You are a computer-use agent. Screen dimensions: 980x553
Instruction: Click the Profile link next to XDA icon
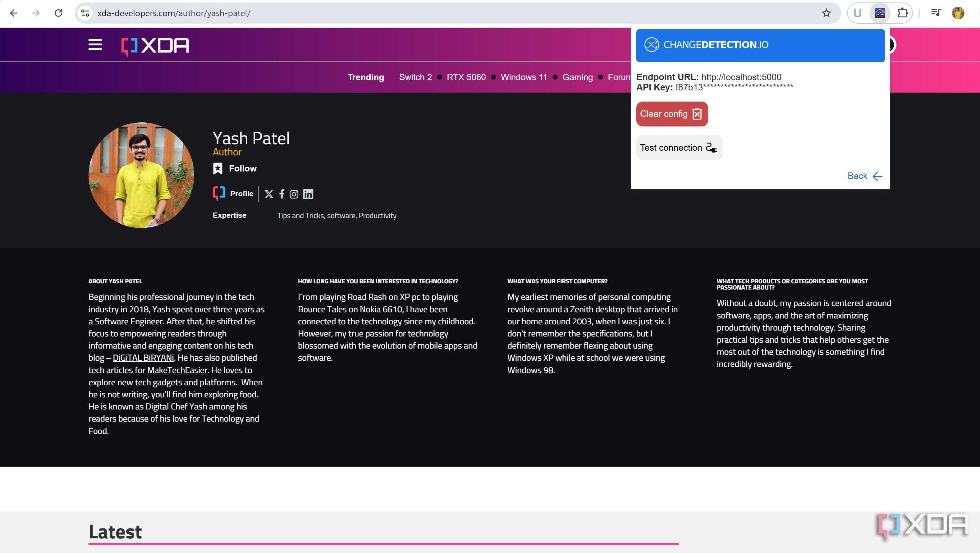(x=241, y=194)
